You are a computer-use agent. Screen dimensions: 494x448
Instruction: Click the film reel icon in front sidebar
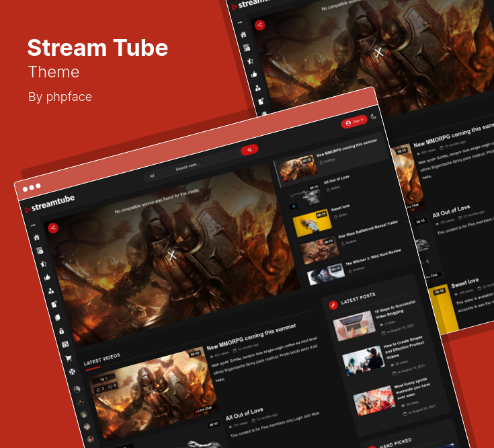pos(72,371)
